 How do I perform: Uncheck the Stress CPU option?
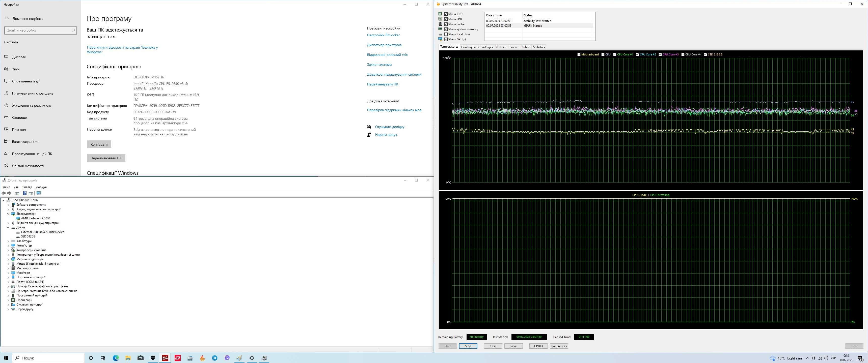446,14
